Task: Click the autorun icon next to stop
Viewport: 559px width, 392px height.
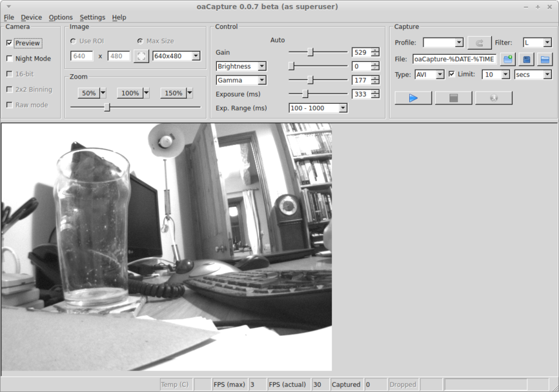Action: [493, 98]
